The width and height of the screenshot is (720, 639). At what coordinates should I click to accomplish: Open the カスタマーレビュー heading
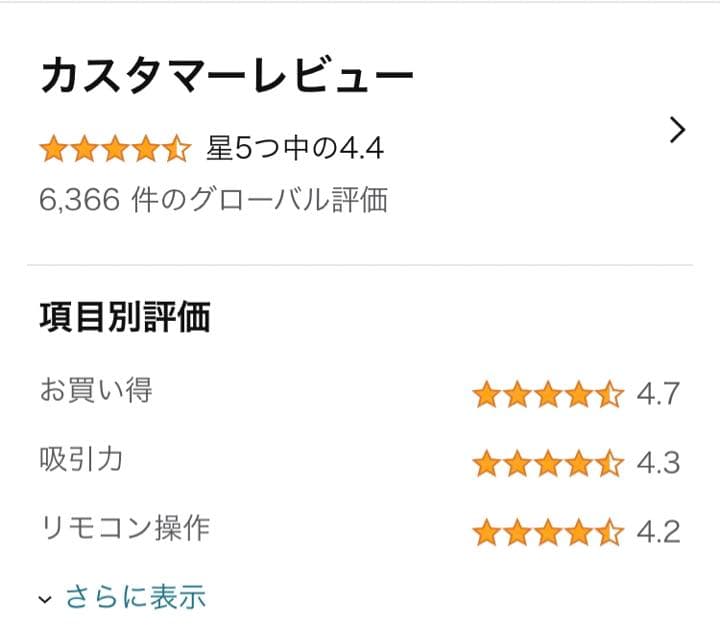click(226, 78)
